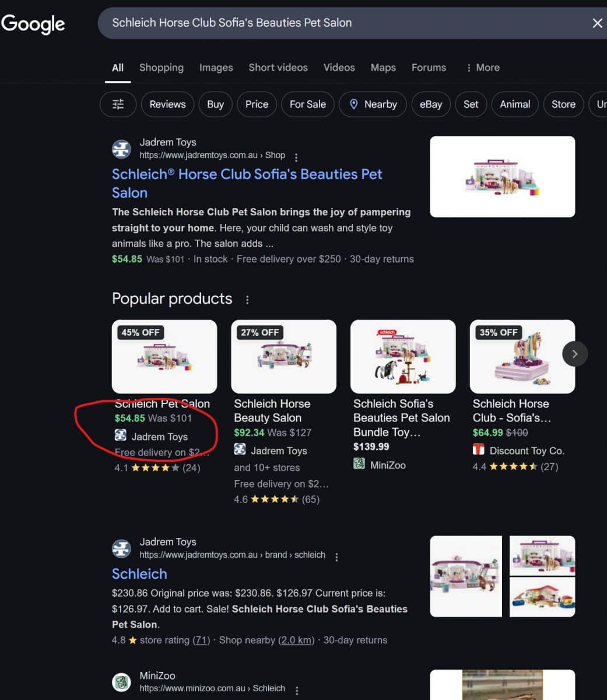Open three-dot menu of Jadrem Toys Schleich brand result
The image size is (607, 700).
click(336, 557)
